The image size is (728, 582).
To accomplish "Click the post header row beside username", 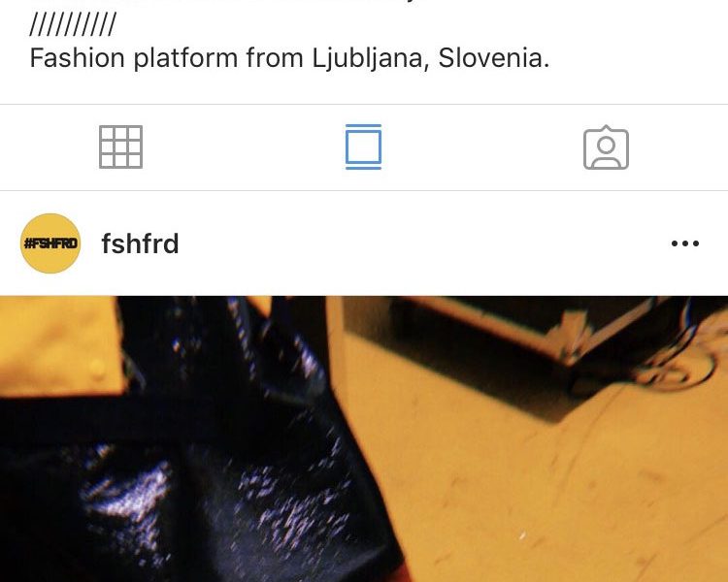I will [364, 243].
